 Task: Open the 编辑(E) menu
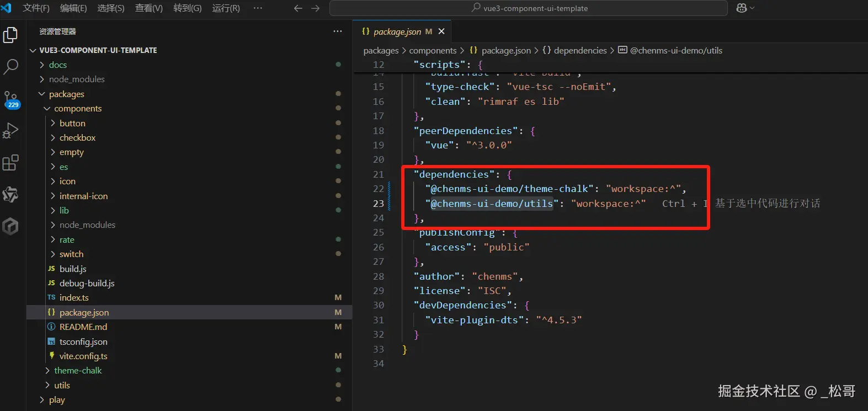pos(73,8)
